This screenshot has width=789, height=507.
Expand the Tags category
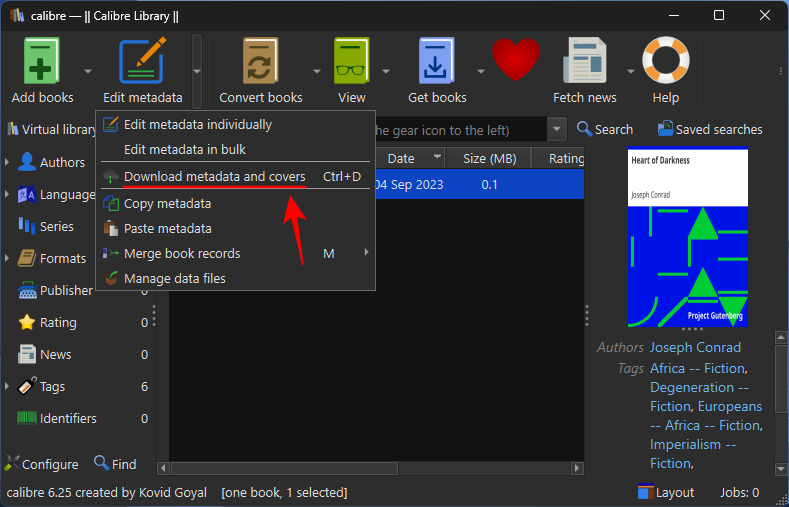pos(7,386)
